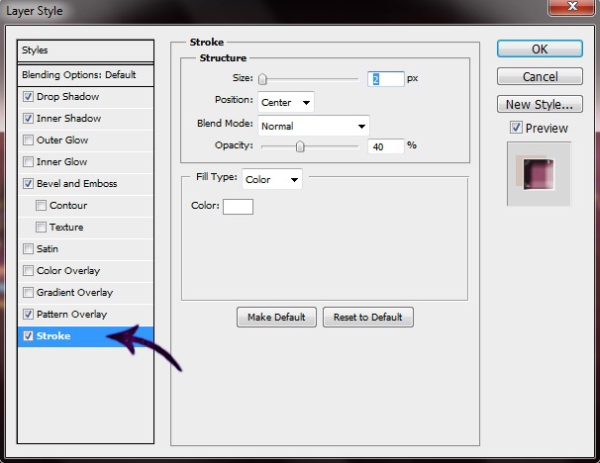Click the Opacity slider handle
Screen dimensions: 600x463
pyautogui.click(x=299, y=146)
